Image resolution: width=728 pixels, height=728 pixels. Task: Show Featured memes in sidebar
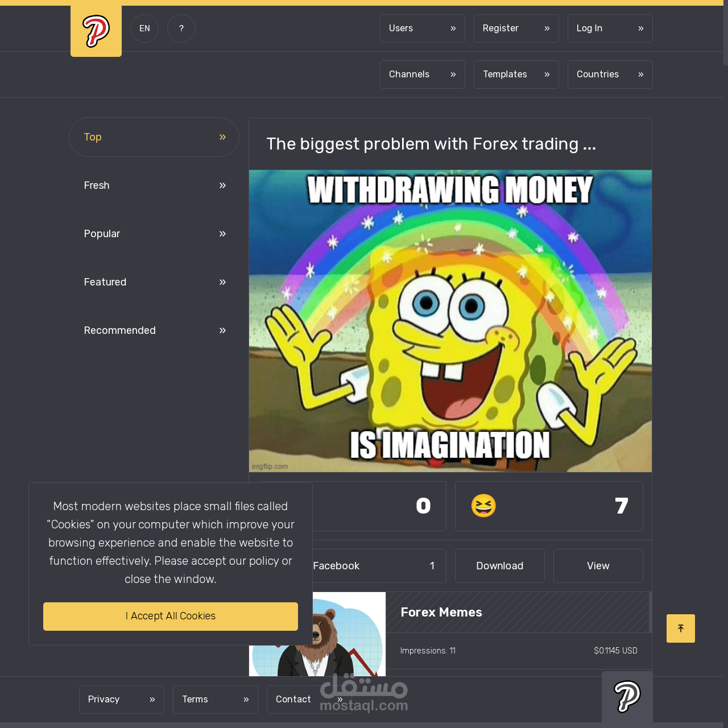[154, 282]
